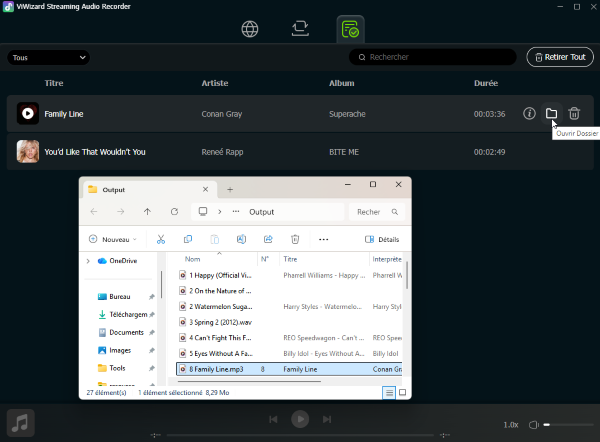Switch Explorer to details list view
Screen dimensions: 600x442
(388, 393)
